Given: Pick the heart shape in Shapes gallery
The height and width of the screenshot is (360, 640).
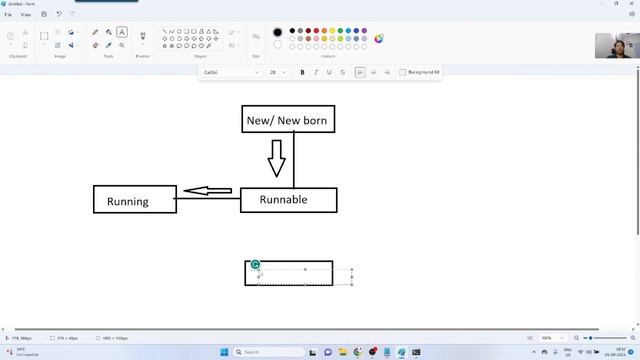Looking at the screenshot, I should click(201, 46).
